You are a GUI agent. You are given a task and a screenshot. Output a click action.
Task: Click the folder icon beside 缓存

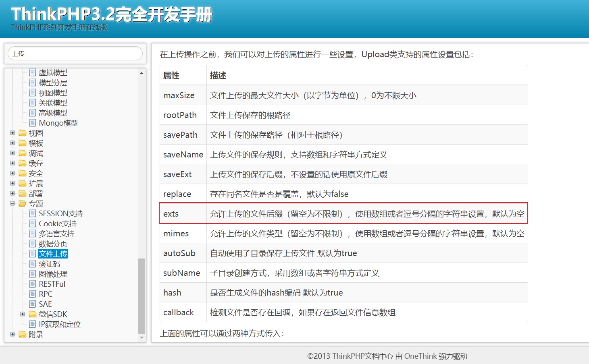coord(23,163)
